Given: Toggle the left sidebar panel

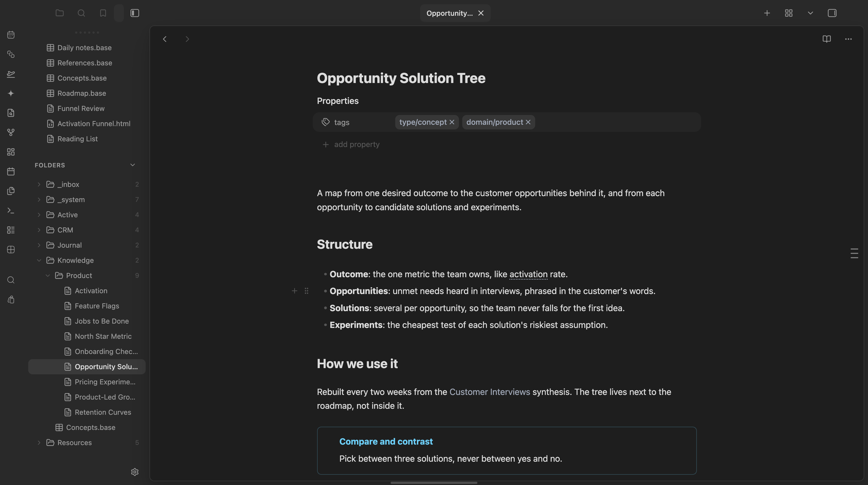Looking at the screenshot, I should click(135, 13).
